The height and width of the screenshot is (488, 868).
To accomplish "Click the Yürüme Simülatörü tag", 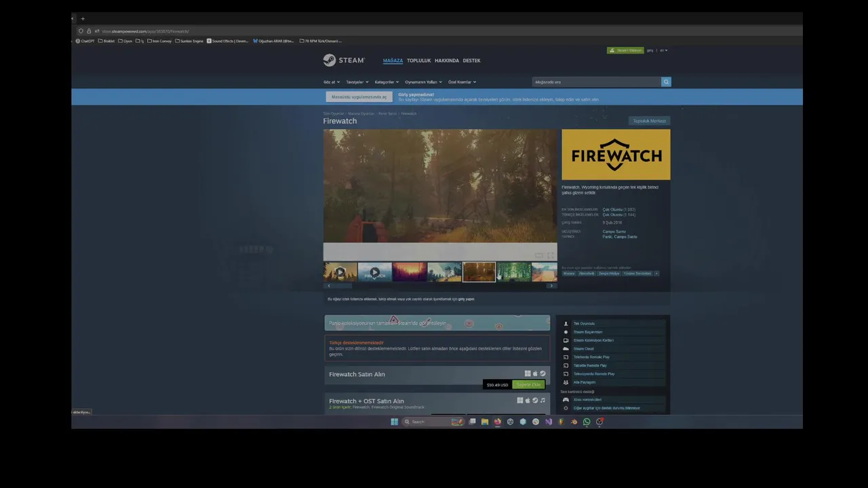I will tap(637, 273).
